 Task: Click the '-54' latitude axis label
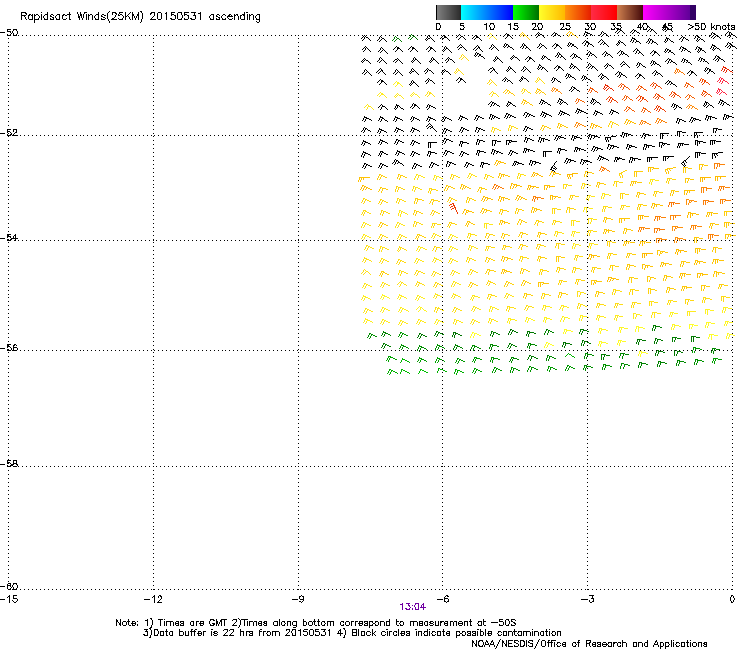9,237
